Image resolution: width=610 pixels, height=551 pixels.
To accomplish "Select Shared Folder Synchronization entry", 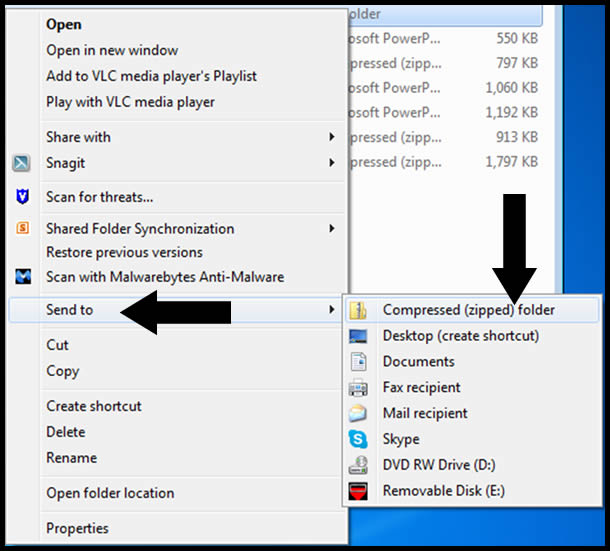I will [140, 228].
